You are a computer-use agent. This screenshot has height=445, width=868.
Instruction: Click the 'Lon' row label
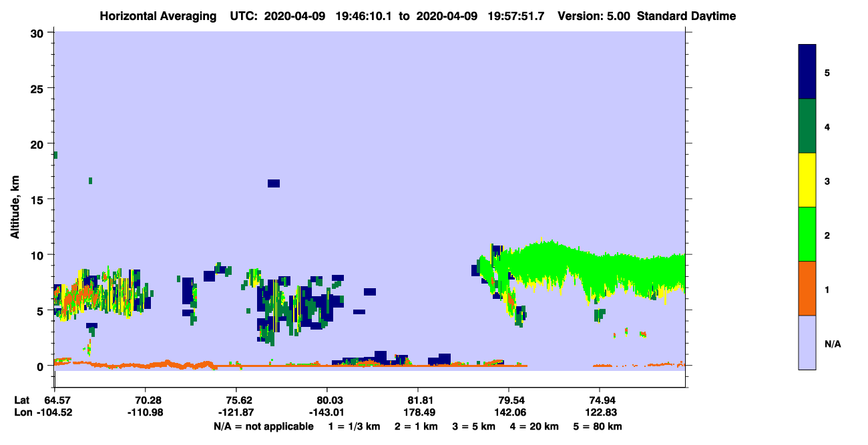(x=22, y=412)
